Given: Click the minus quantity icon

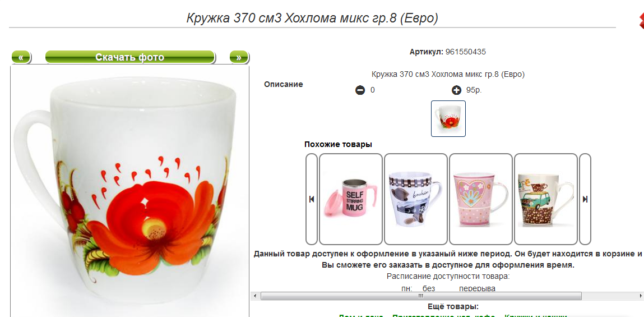Looking at the screenshot, I should pyautogui.click(x=360, y=90).
